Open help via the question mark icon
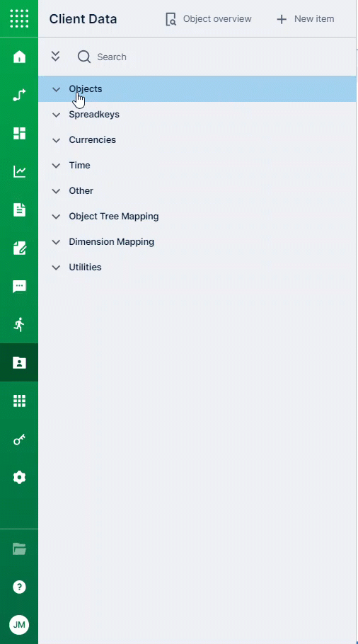 coord(19,587)
